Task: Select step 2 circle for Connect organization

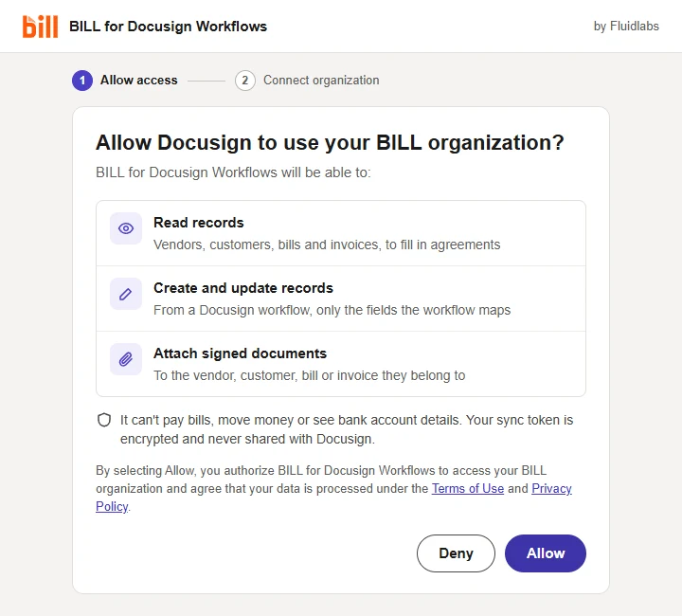Action: (245, 81)
